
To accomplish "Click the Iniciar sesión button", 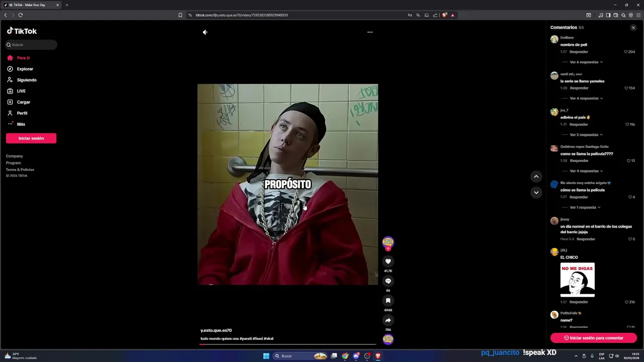I will point(31,138).
